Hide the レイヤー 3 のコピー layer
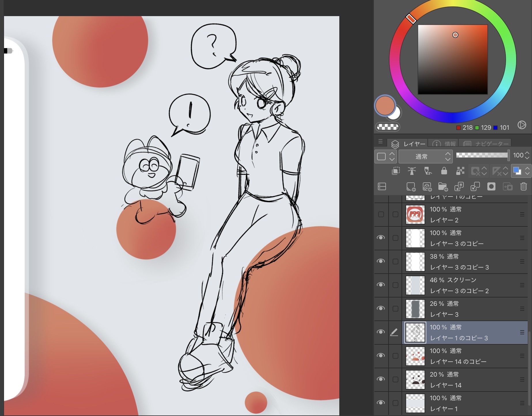This screenshot has width=532, height=416. 381,238
